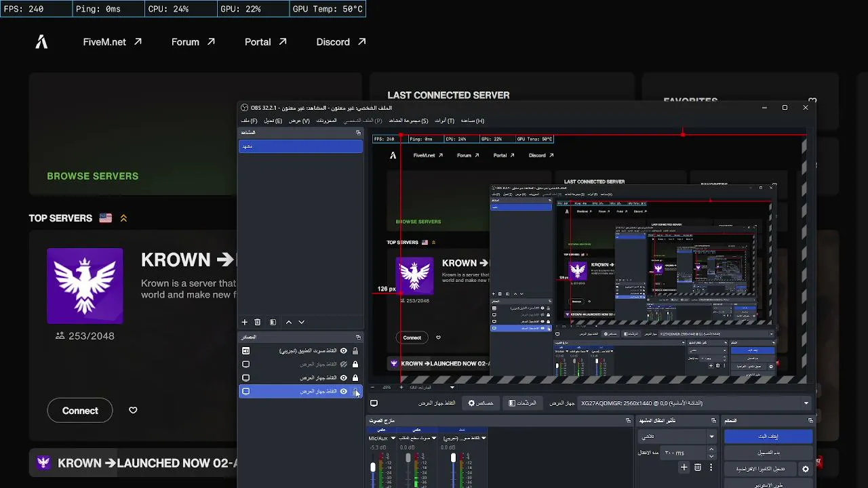Add a new scene in OBS Scenes panel
Viewport: 868px width, 488px height.
(x=245, y=323)
